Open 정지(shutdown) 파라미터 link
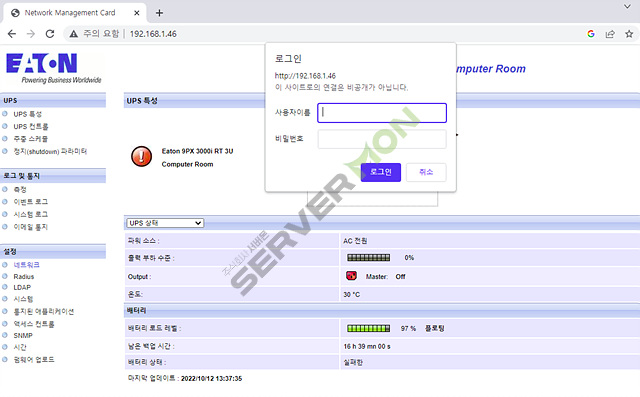640x397 pixels. (x=50, y=151)
